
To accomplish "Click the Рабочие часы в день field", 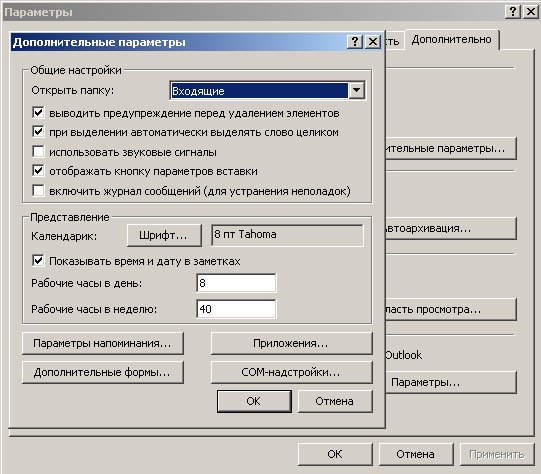I will point(236,283).
